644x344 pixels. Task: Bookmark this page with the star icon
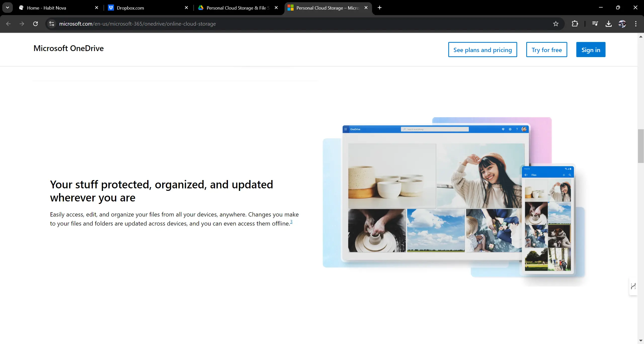pyautogui.click(x=556, y=24)
